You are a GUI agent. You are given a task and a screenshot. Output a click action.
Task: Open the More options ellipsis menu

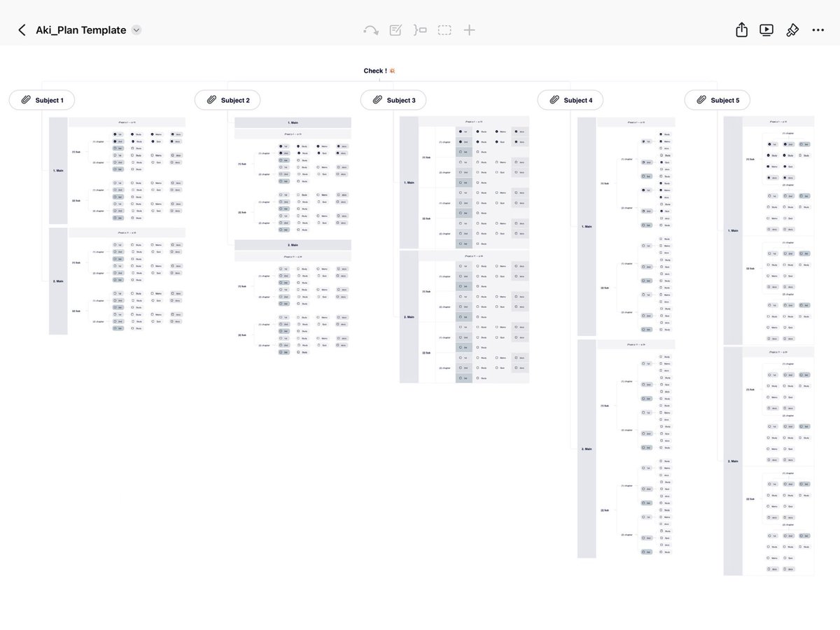(x=818, y=30)
